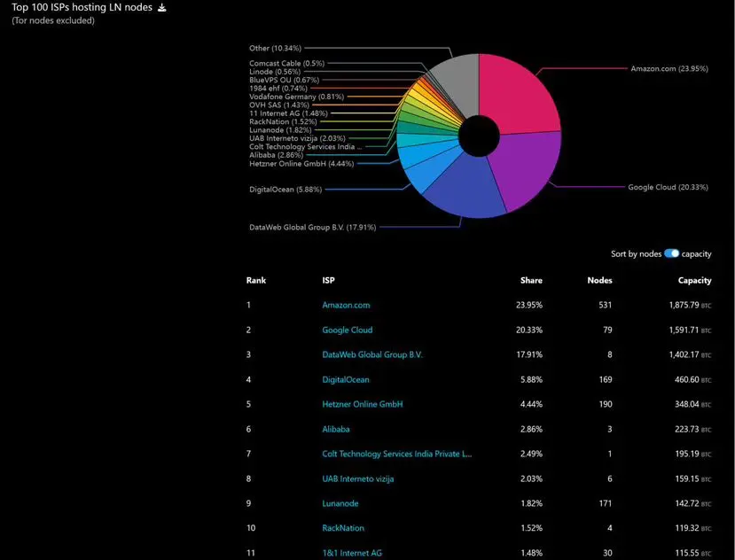
Task: Open the RackNation ISP link
Action: [342, 528]
